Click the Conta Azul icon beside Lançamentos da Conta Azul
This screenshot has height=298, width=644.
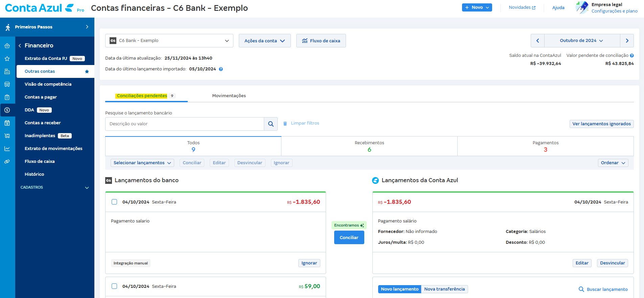click(x=375, y=180)
